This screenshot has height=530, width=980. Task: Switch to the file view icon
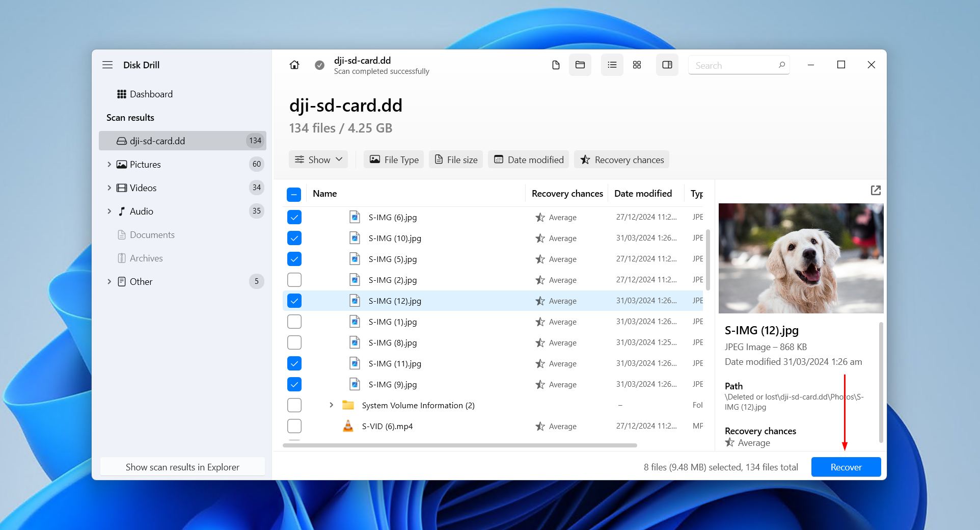click(x=556, y=65)
